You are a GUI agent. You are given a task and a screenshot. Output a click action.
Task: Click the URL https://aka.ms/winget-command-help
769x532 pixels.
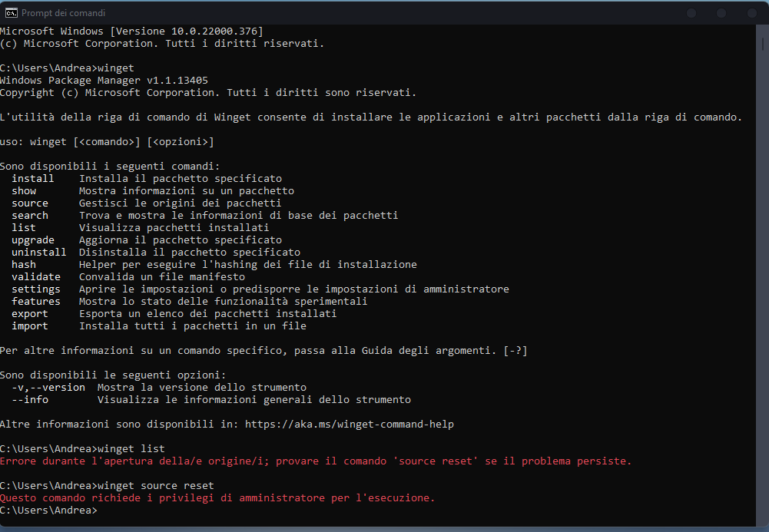(350, 425)
